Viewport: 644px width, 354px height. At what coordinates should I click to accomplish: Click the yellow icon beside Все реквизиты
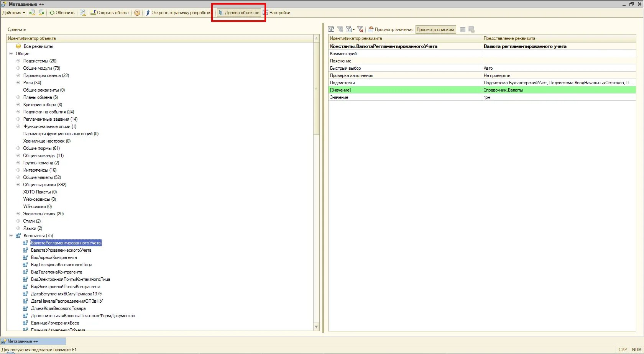point(18,46)
